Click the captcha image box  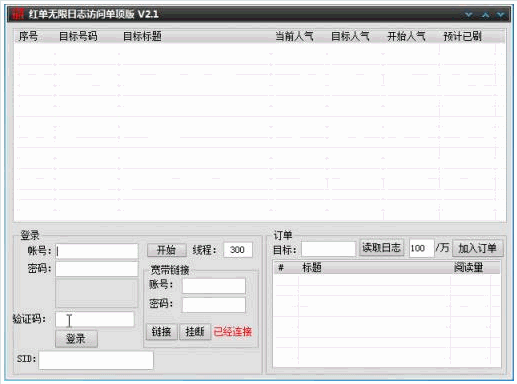pos(97,293)
